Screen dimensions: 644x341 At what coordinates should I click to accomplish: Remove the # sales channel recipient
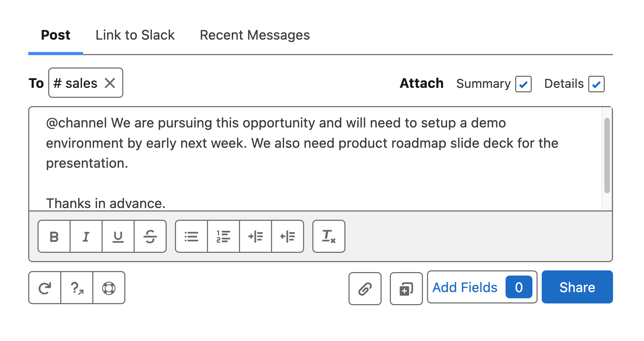tap(110, 83)
